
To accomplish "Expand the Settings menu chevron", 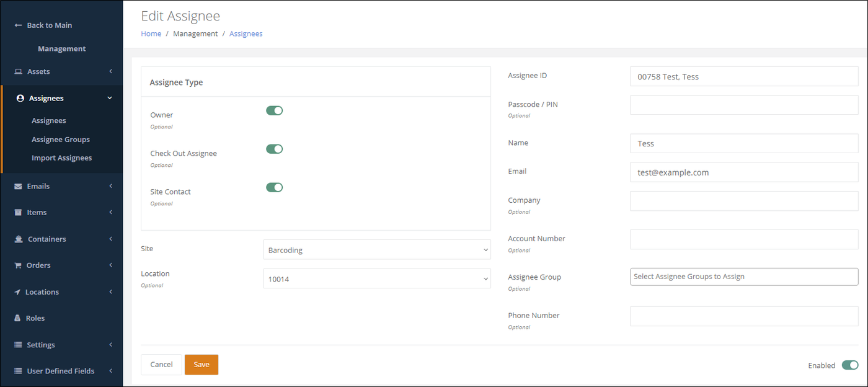I will coord(110,344).
